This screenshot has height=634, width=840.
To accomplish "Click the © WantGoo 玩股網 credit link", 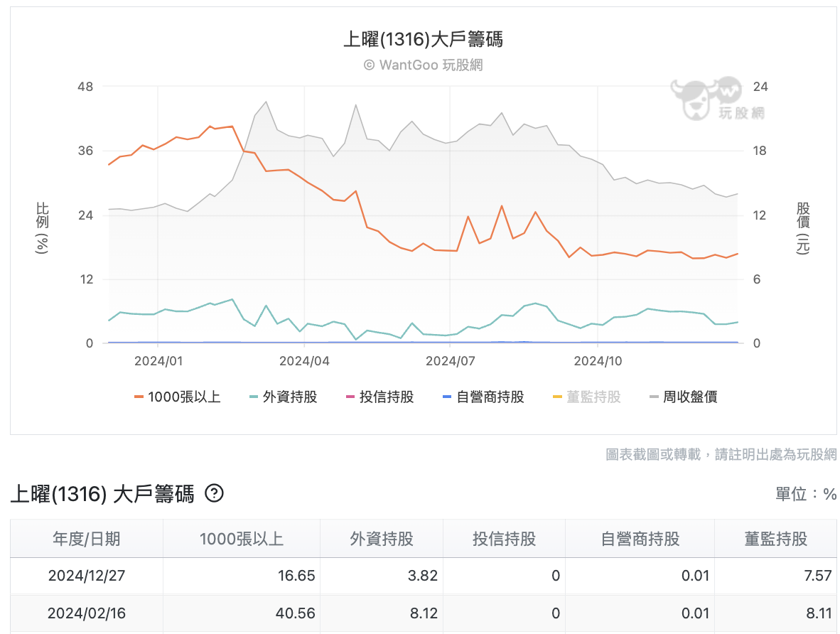I will (x=424, y=65).
